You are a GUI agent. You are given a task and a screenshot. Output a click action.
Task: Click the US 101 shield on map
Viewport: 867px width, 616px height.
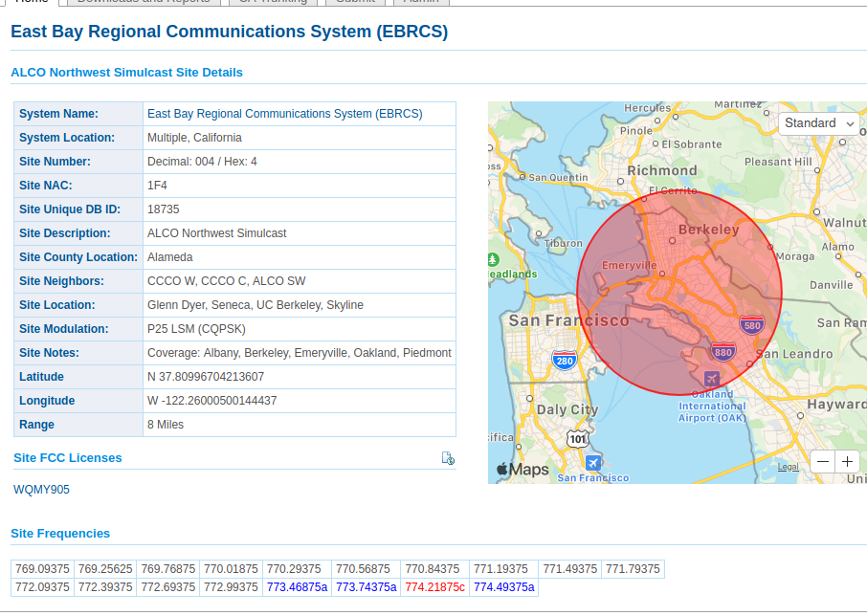point(577,439)
